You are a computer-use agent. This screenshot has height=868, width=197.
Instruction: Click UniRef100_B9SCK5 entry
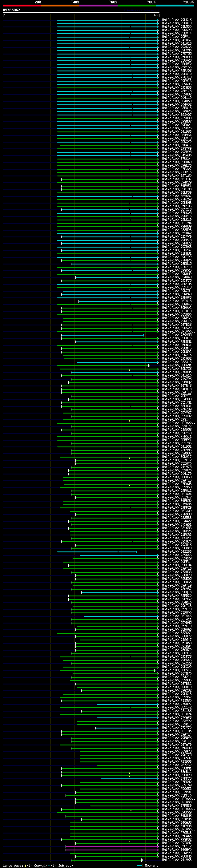176,271
